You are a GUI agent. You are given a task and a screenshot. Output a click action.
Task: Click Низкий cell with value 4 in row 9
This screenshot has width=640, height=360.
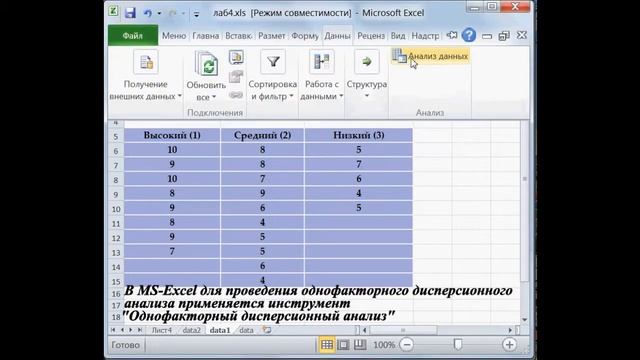click(359, 193)
